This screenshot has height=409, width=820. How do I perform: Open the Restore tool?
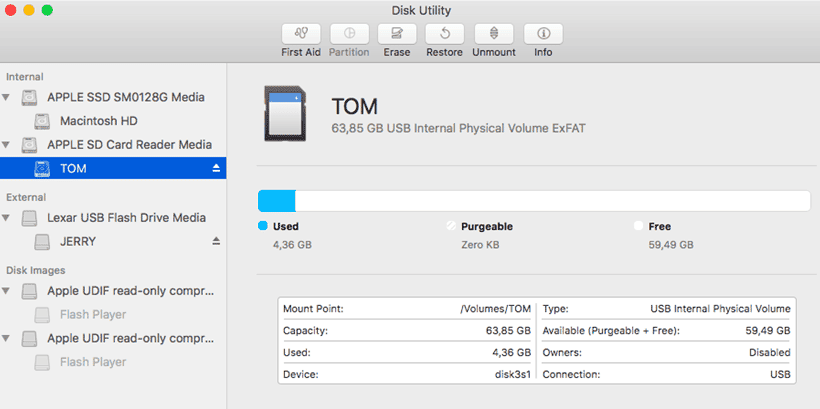click(x=445, y=34)
